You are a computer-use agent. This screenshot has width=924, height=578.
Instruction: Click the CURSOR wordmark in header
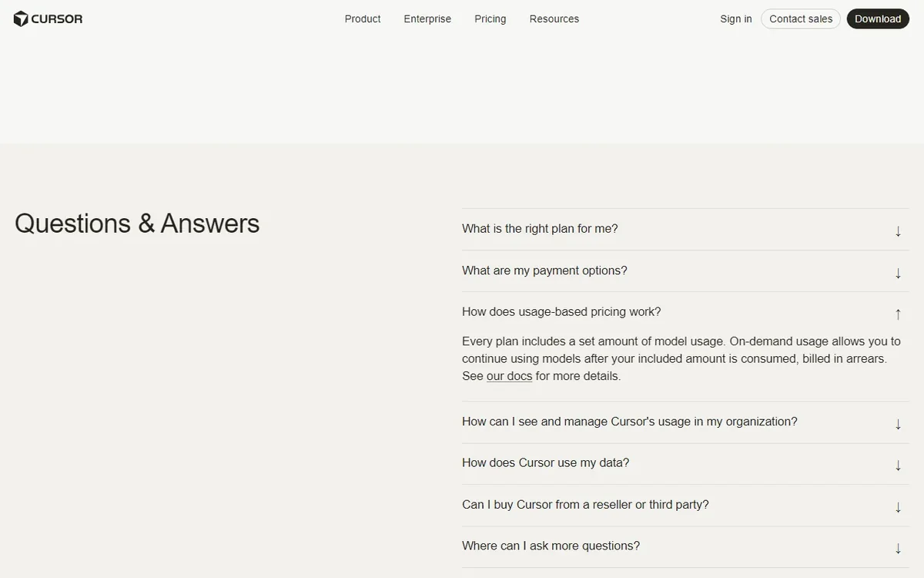[57, 19]
